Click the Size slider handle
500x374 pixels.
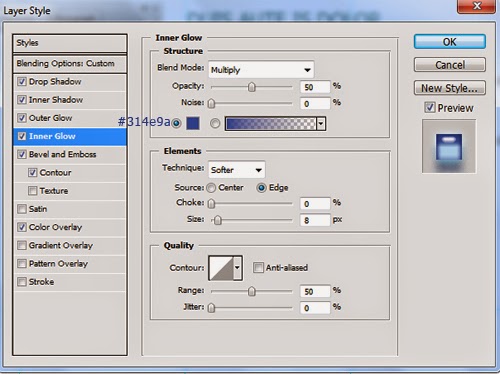pos(217,220)
